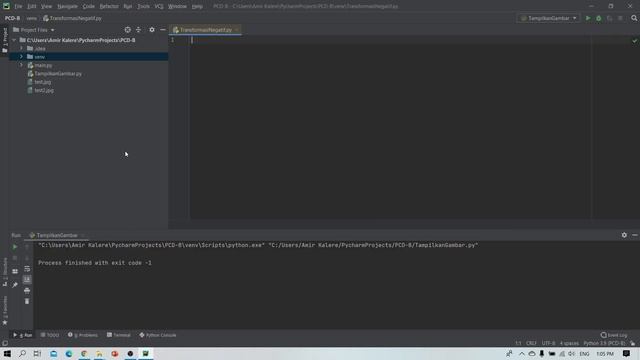Screen dimensions: 640x360
Task: Open the Windows notification center
Action: click(x=626, y=353)
